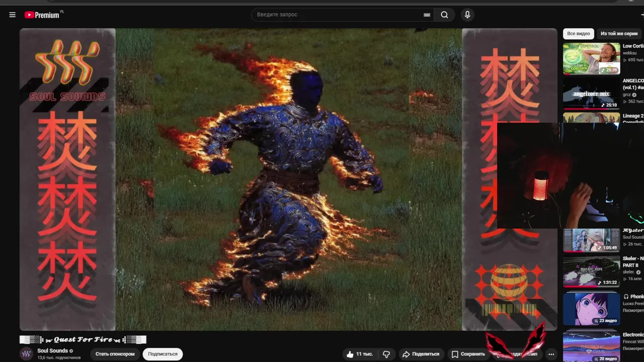Open the Skeler 1:31:22 video thumbnail

[591, 271]
